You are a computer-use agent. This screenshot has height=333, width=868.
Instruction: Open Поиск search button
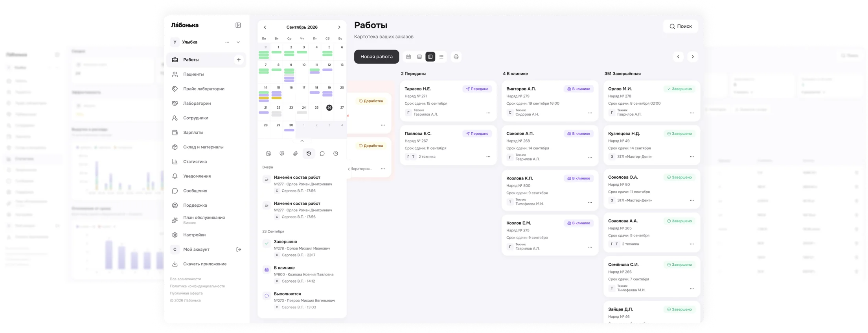coord(680,26)
